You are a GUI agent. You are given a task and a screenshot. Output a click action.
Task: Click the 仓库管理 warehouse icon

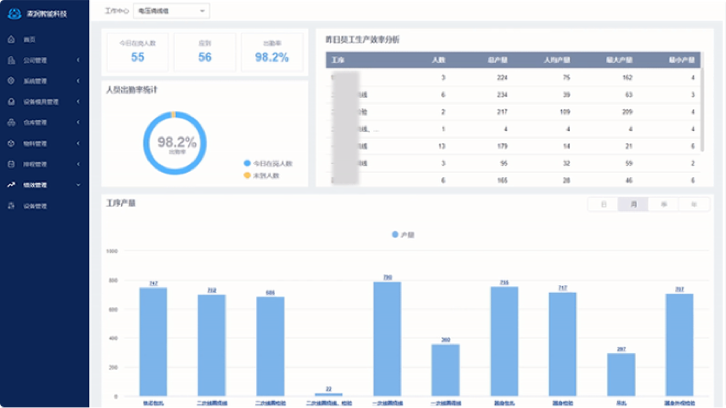(11, 122)
